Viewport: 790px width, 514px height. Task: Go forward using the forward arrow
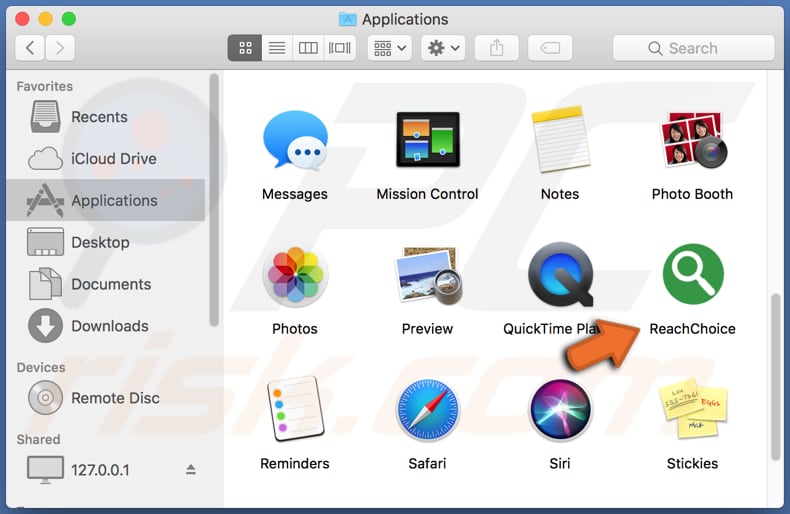tap(60, 48)
